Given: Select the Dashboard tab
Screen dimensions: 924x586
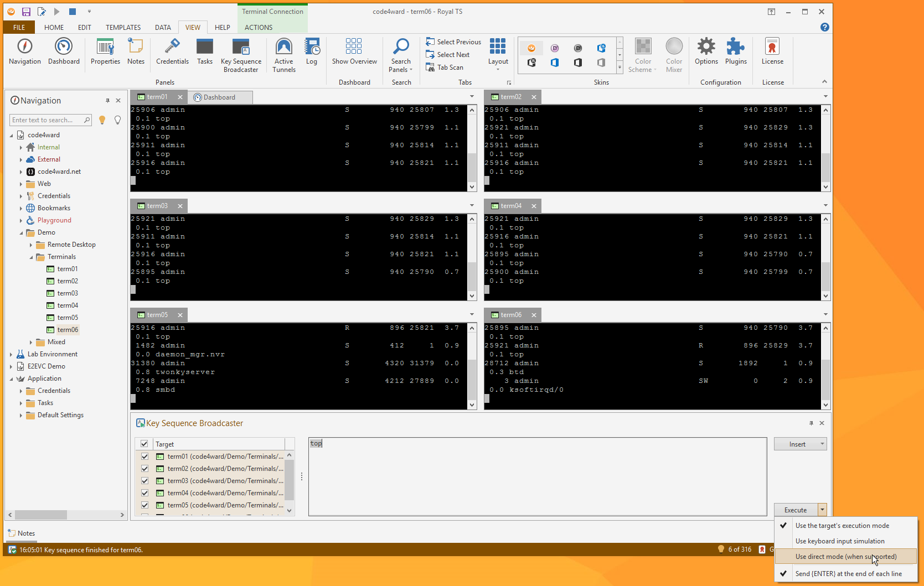Looking at the screenshot, I should 219,97.
